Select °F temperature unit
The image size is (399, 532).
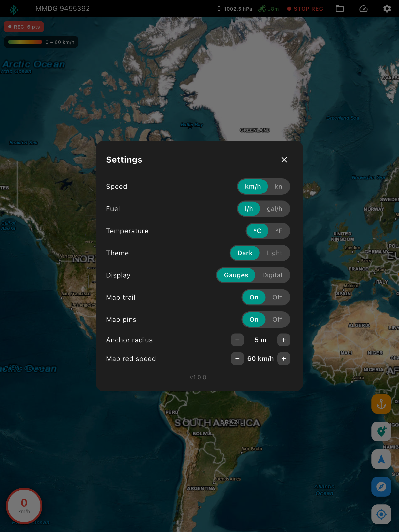coord(278,231)
